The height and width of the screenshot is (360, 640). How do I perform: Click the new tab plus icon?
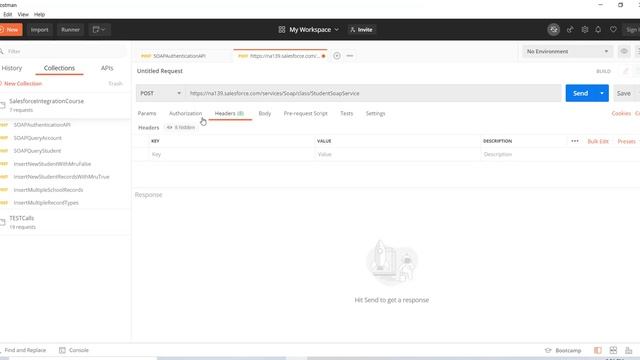click(x=337, y=56)
